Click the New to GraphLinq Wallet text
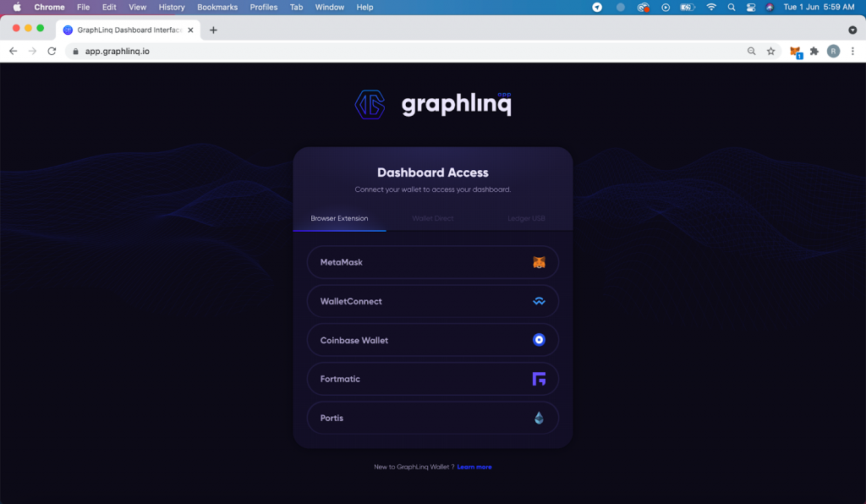This screenshot has height=504, width=866. (414, 467)
